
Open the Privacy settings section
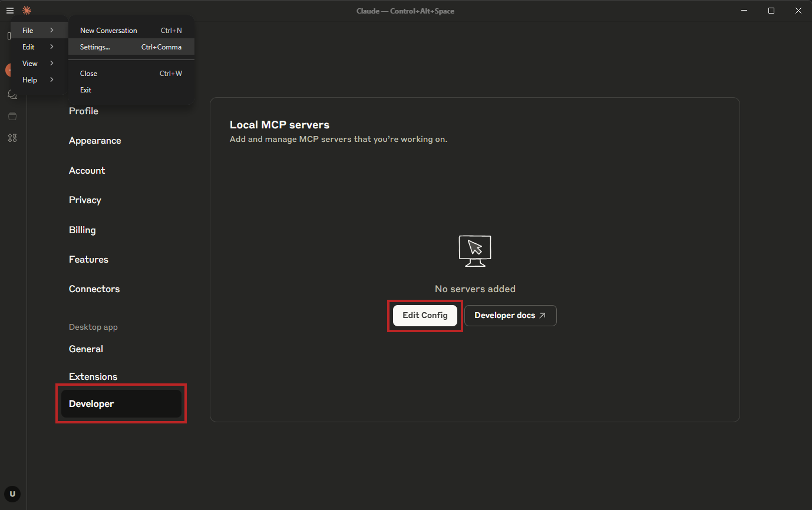point(85,200)
